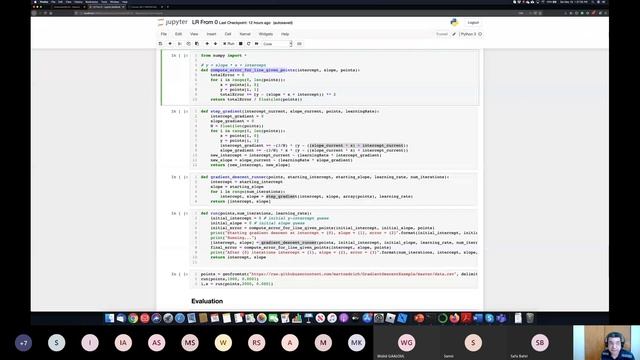Open the Widgets menu in Jupyter
This screenshot has width=640, height=360.
[265, 34]
